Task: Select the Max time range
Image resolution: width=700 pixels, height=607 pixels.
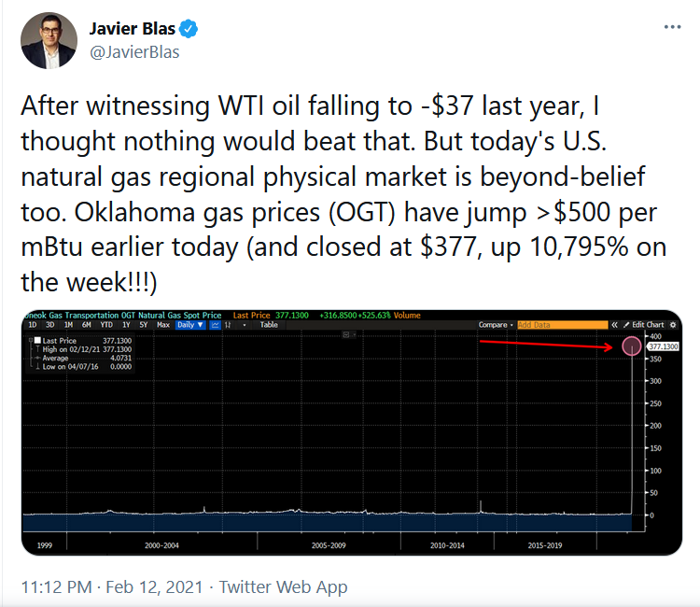Action: click(x=162, y=324)
